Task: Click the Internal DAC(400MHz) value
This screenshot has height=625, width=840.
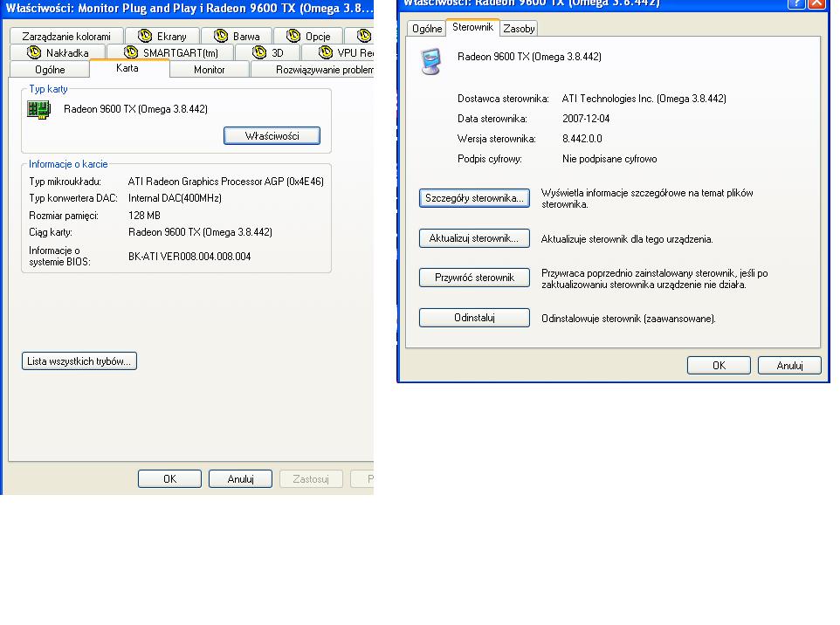Action: [x=175, y=198]
